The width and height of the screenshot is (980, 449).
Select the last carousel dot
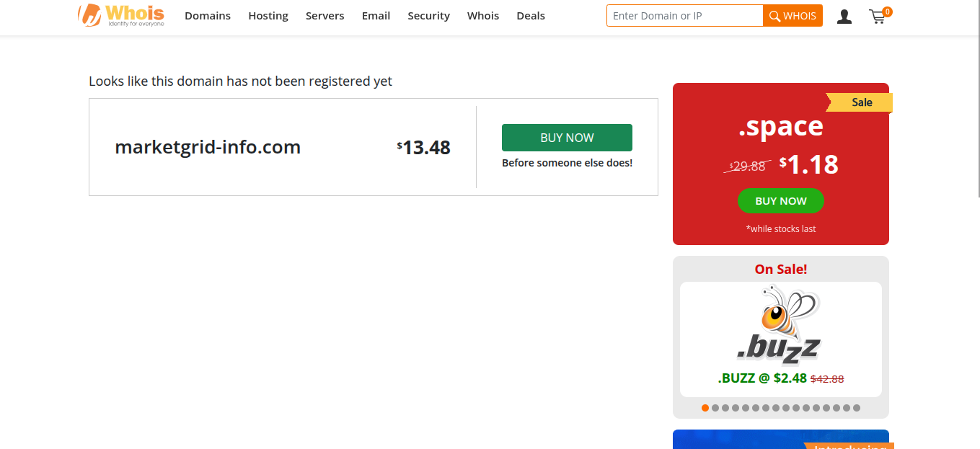click(857, 408)
